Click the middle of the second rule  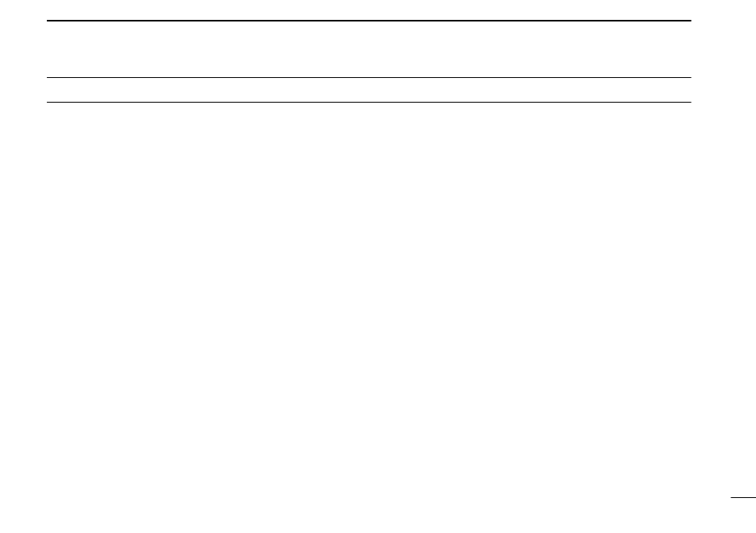point(368,77)
